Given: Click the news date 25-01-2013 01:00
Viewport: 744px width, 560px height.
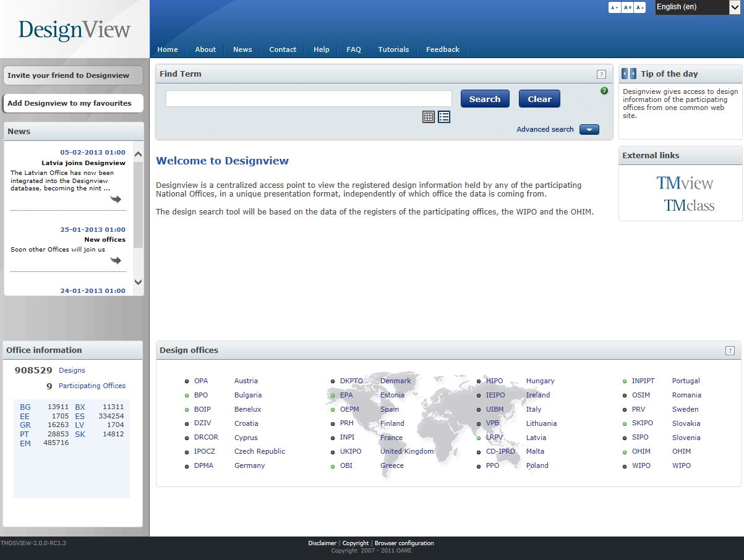Looking at the screenshot, I should pos(93,229).
